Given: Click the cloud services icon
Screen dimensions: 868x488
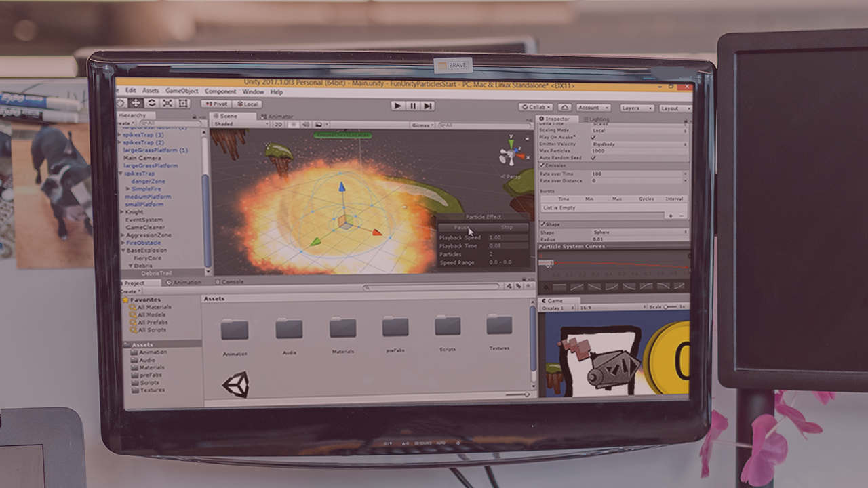Looking at the screenshot, I should tap(564, 108).
